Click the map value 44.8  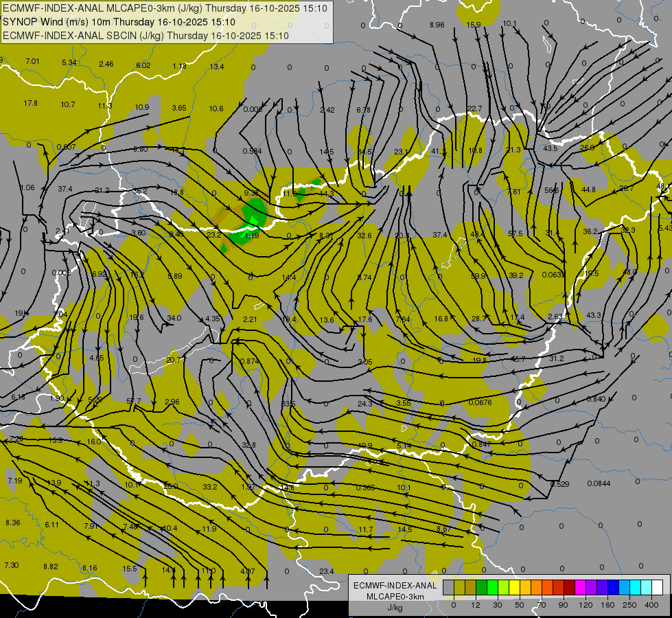[x=588, y=190]
